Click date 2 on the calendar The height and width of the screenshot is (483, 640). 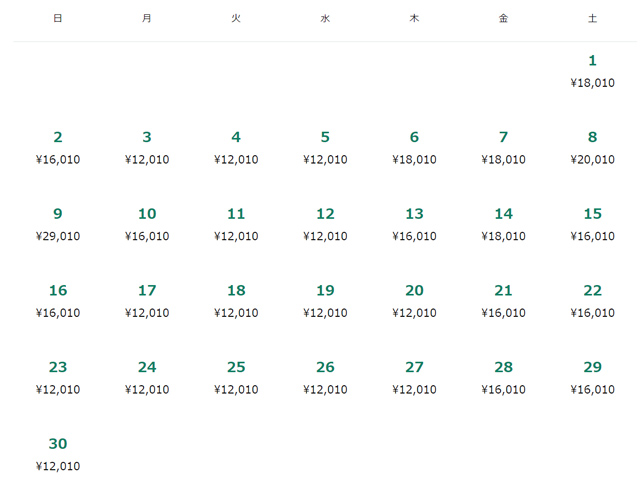(x=58, y=147)
